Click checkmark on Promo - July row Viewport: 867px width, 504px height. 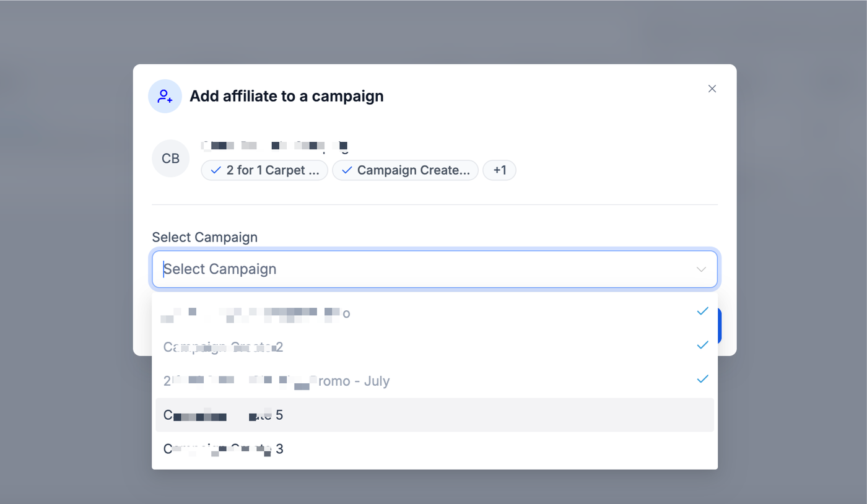point(702,379)
